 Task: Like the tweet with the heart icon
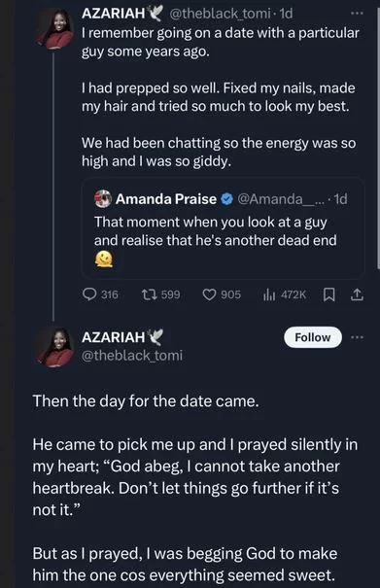[209, 294]
